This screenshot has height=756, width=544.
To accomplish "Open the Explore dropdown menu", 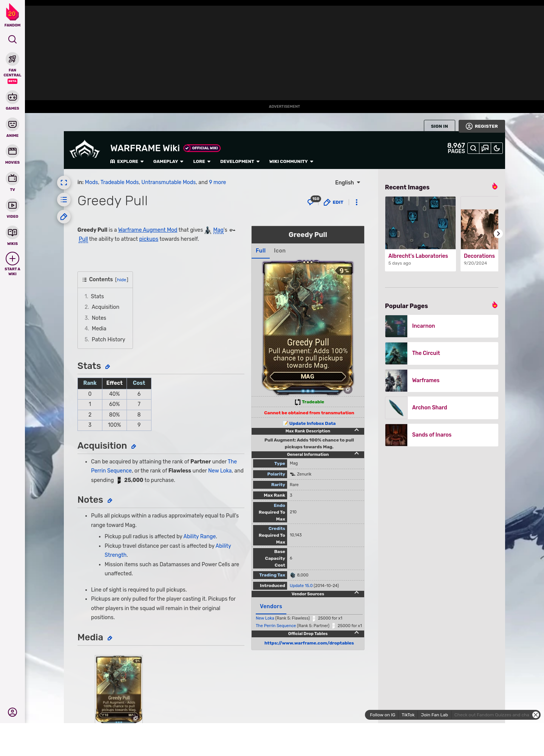I will coord(127,161).
